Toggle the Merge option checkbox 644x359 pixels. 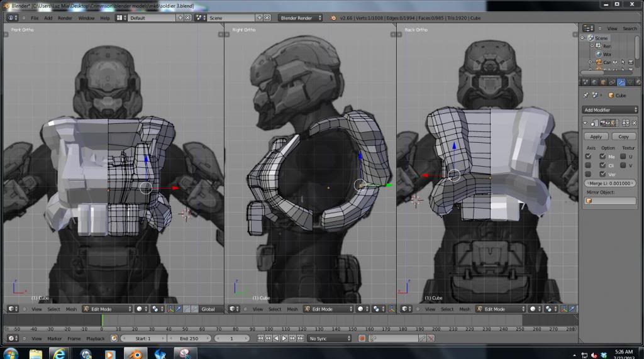click(603, 156)
